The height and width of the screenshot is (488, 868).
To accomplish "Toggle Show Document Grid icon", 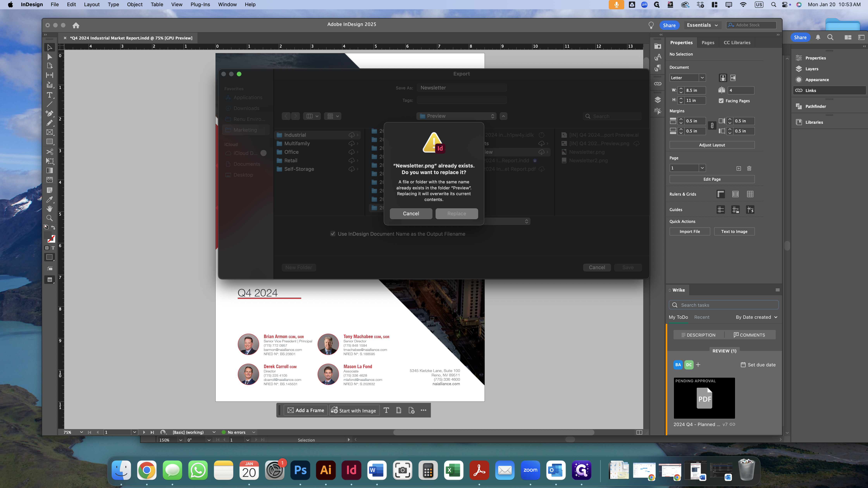I will 750,194.
